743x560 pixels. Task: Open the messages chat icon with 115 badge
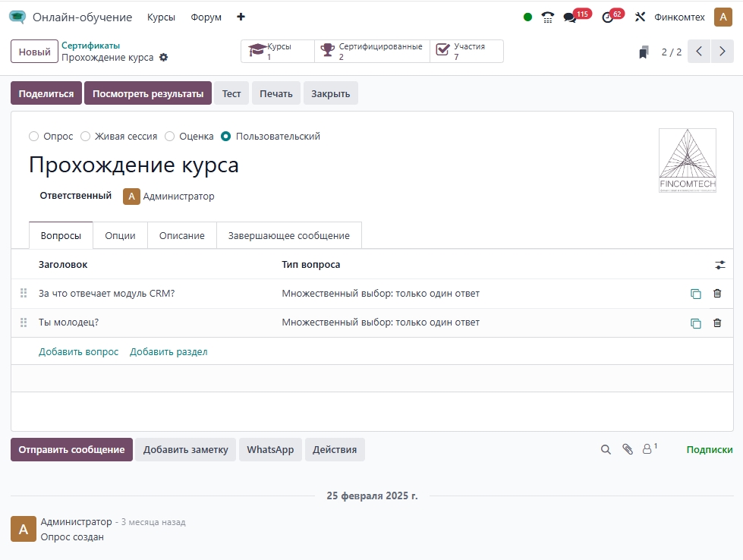coord(571,17)
